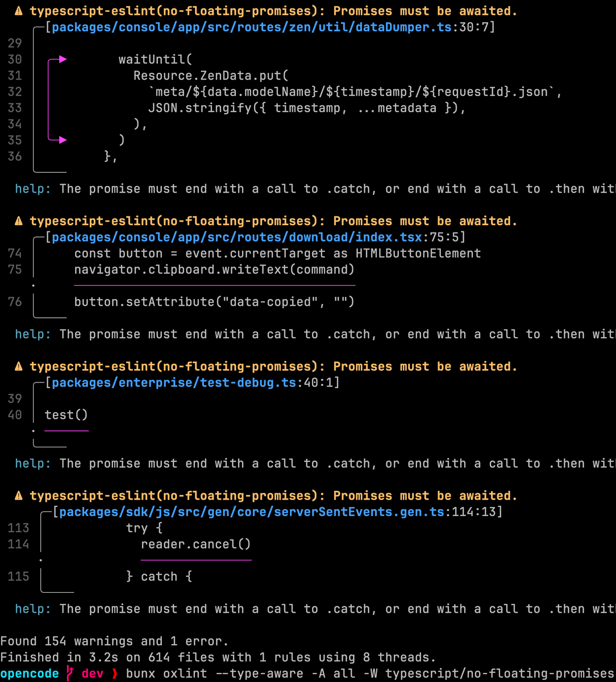Click the 'reader.cancel()' code line
This screenshot has width=616, height=682.
click(196, 544)
